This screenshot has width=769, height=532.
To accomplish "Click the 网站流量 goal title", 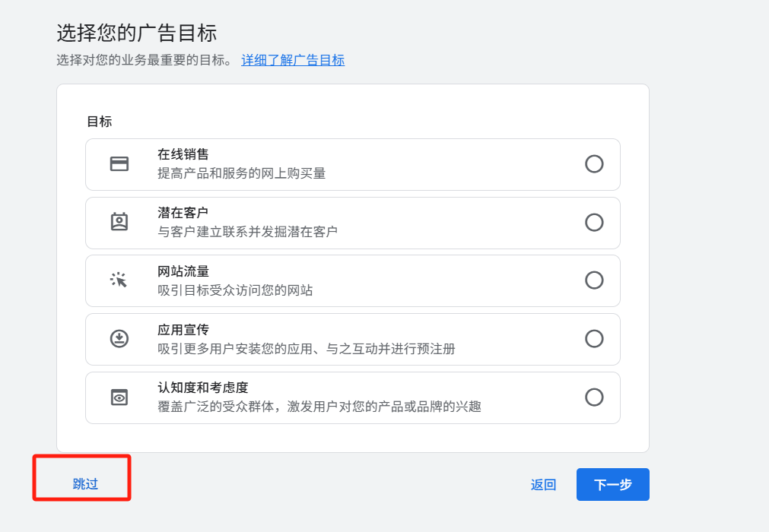I will point(183,271).
